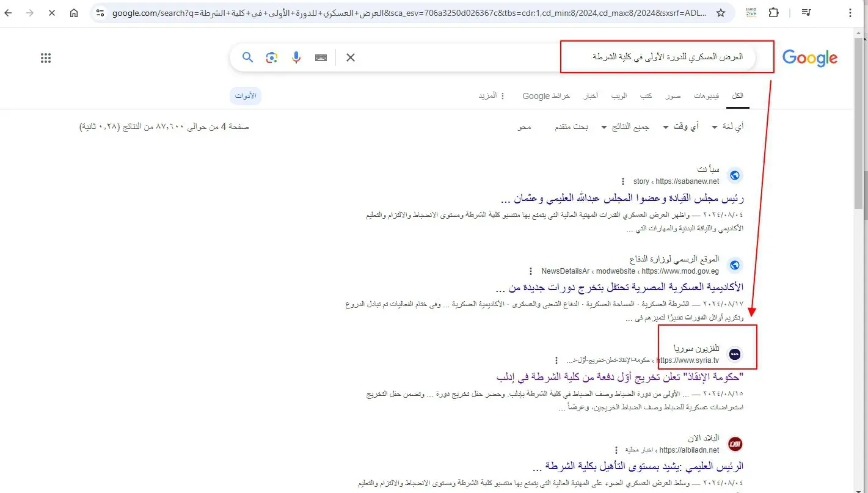
Task: Open the المزيد more options menu
Action: coord(492,96)
